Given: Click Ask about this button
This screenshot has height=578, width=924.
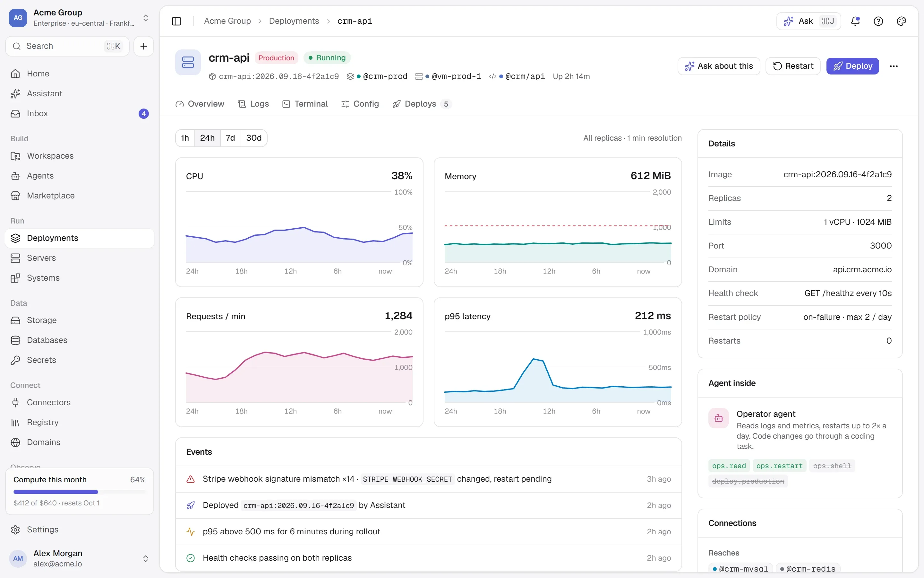Looking at the screenshot, I should point(719,66).
